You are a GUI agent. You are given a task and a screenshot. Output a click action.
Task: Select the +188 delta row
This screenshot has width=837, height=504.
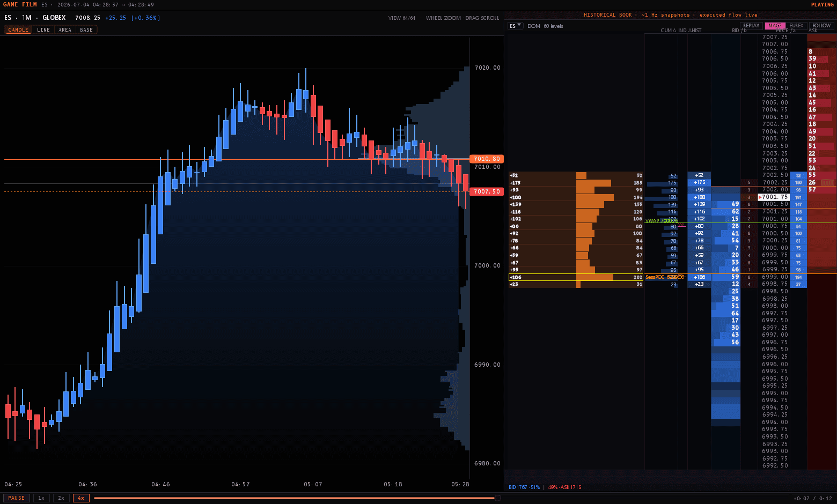[576, 197]
